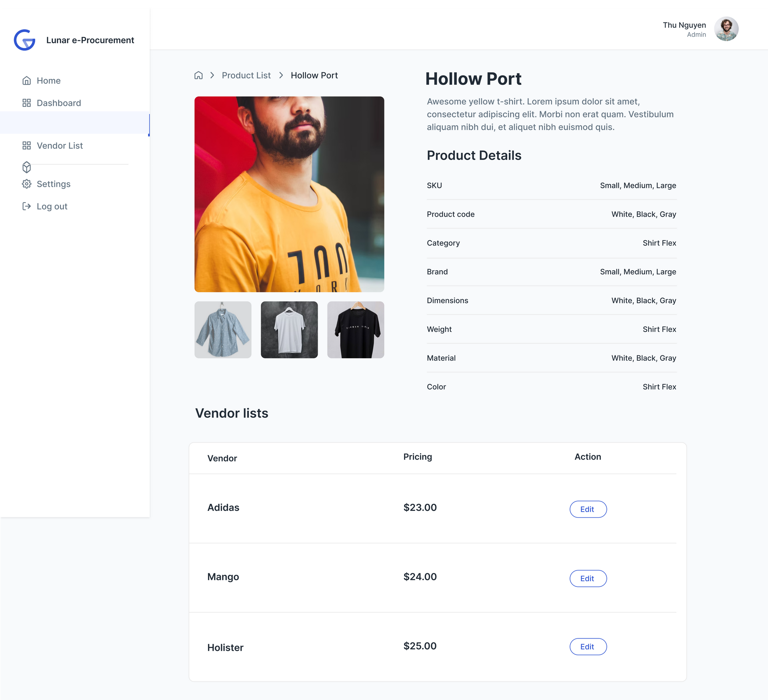Open the Vendor List menu item
Screen dimensions: 768x700
tap(60, 146)
